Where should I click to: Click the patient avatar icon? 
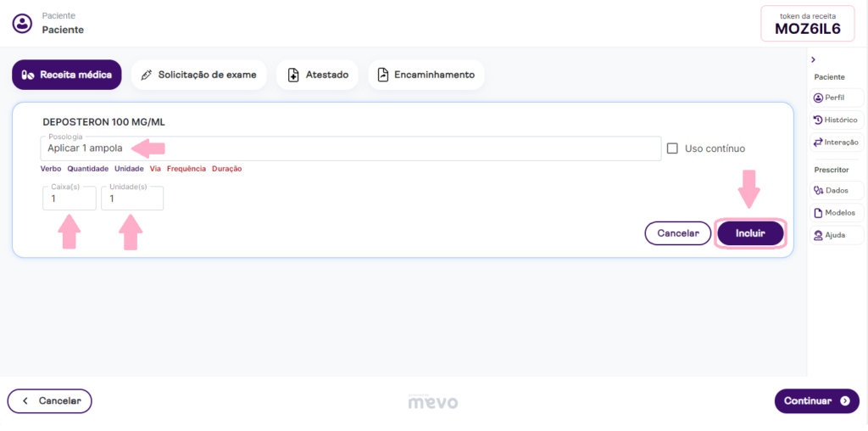tap(22, 23)
